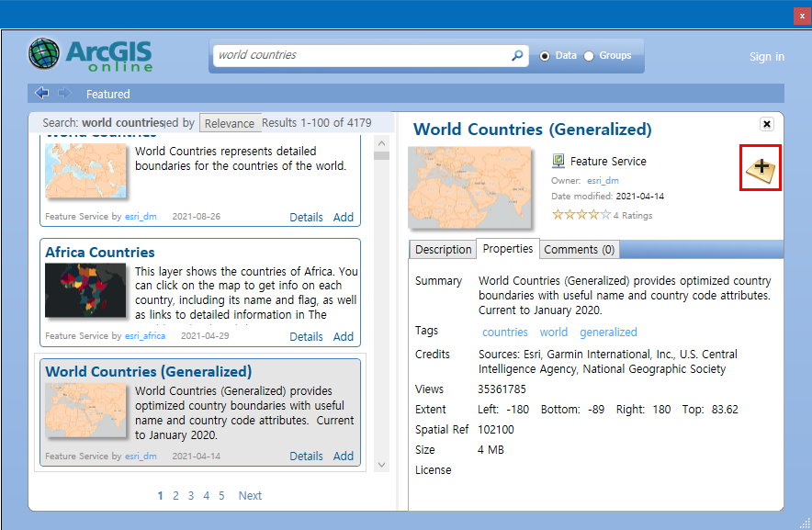
Task: Click the countries tag
Action: pos(505,333)
